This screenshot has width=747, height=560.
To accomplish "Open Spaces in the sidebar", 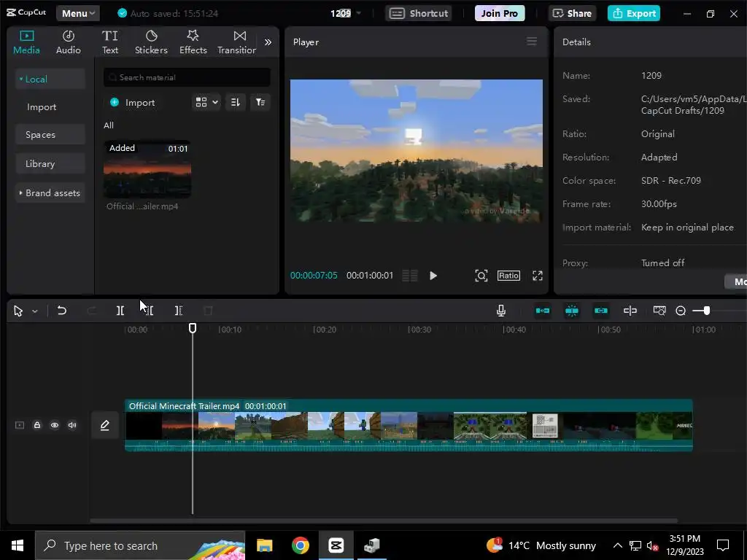I will [x=50, y=135].
